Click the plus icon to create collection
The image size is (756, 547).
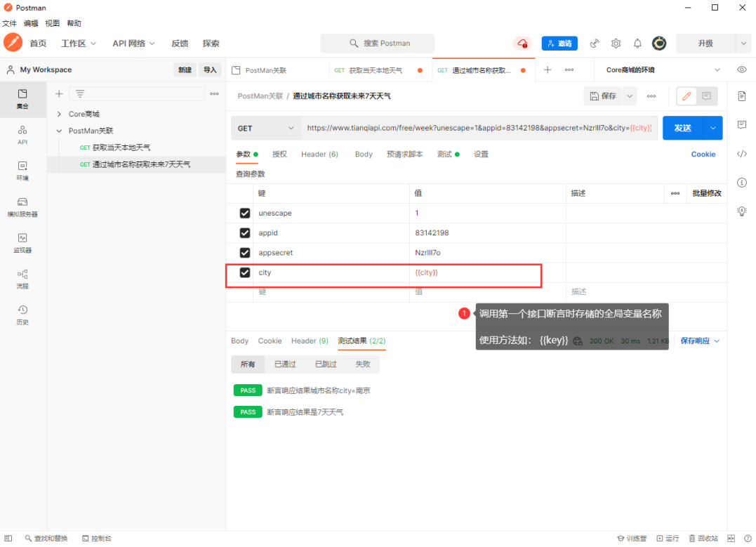(59, 93)
